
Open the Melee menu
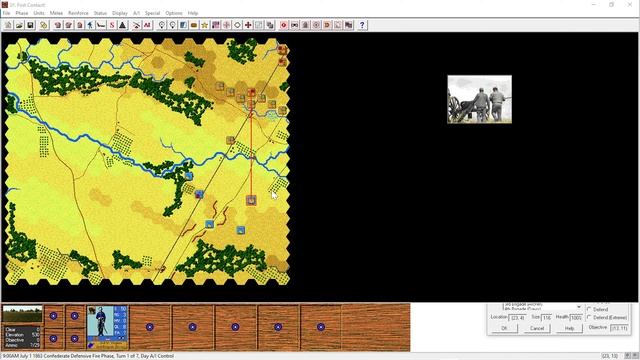coord(56,13)
